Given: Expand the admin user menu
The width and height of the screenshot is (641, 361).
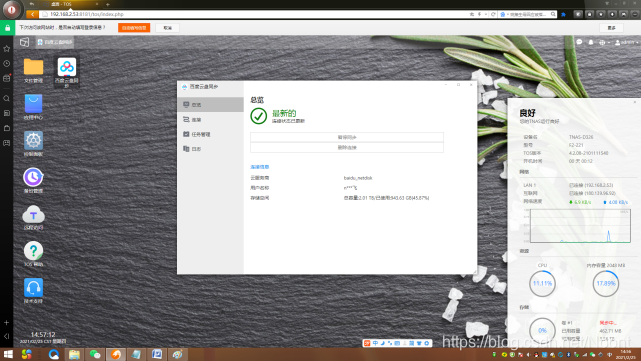Looking at the screenshot, I should click(x=626, y=42).
